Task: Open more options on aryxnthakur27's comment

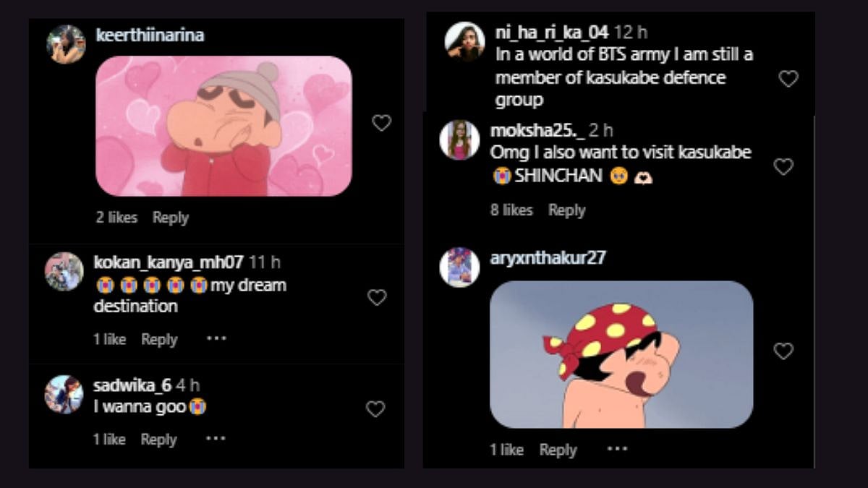Action: click(x=617, y=449)
